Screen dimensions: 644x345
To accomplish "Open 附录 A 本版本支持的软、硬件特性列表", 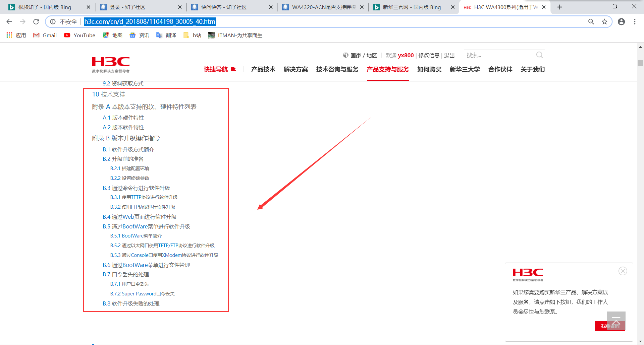I will point(145,107).
